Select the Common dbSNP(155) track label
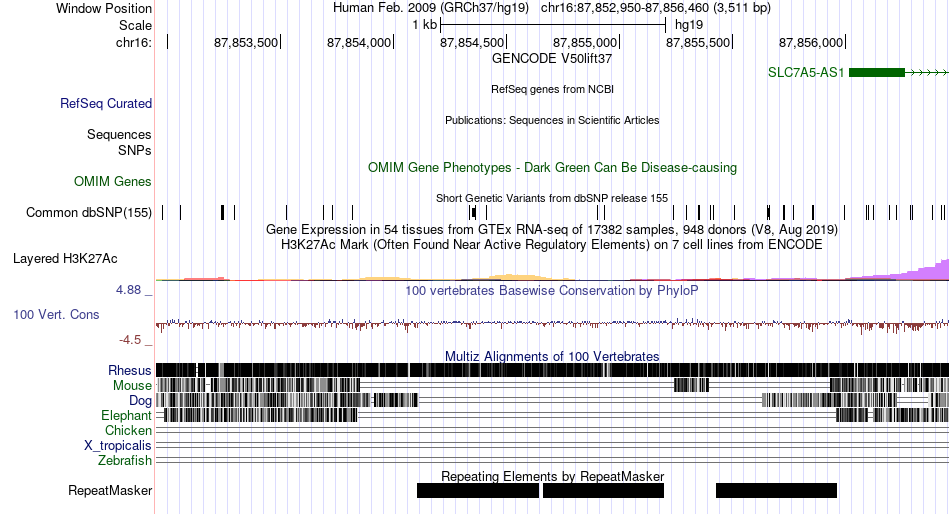Image resolution: width=950 pixels, height=514 pixels. [88, 213]
